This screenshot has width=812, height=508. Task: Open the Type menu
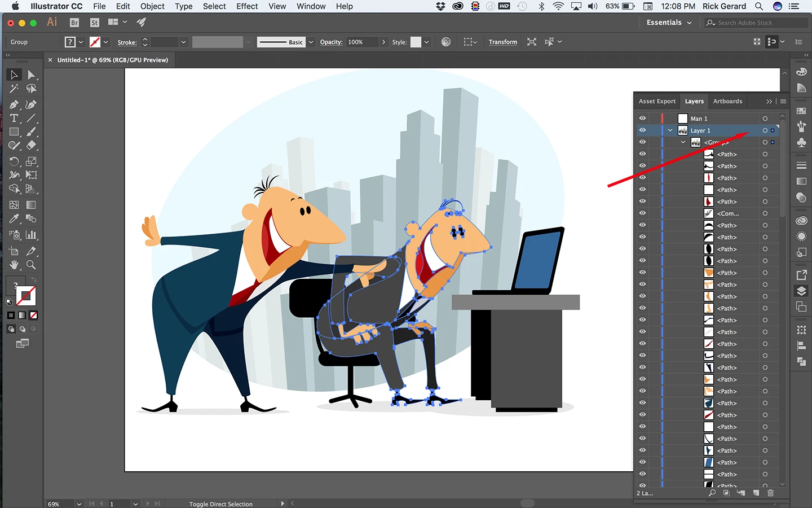click(184, 6)
